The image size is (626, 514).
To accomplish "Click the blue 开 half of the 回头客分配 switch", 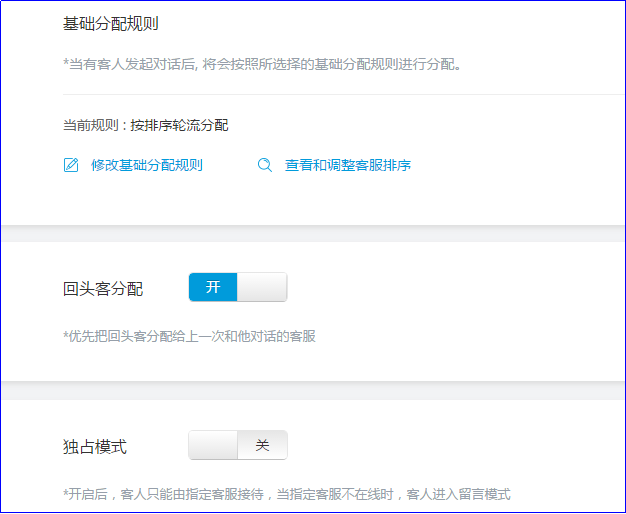I will (x=213, y=287).
